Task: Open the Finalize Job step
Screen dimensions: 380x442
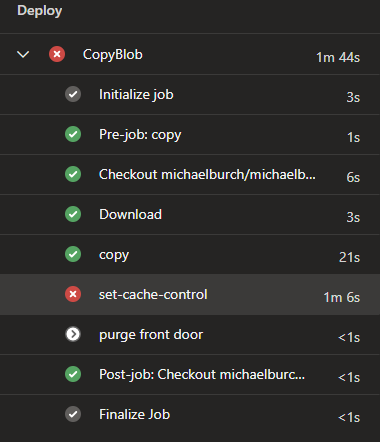Action: 190,415
